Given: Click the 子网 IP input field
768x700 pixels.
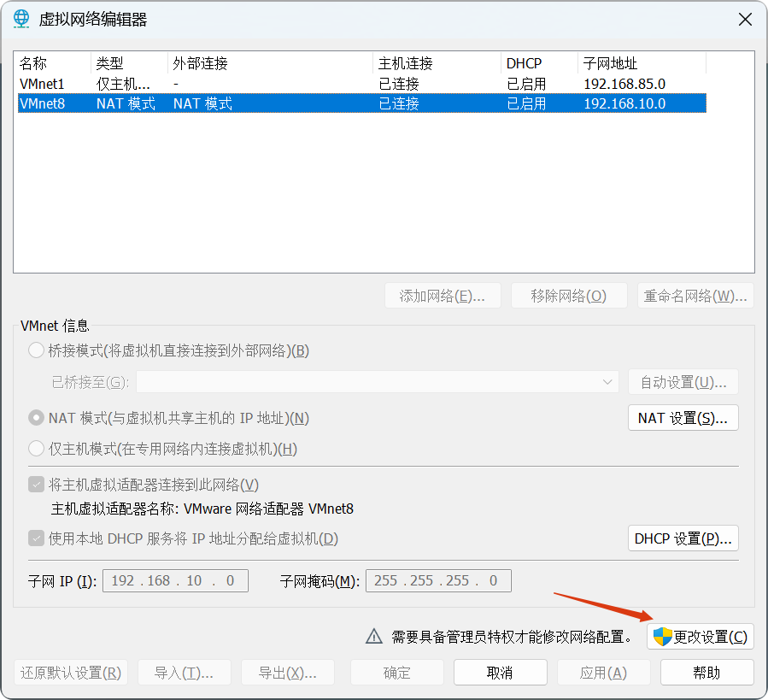Looking at the screenshot, I should pos(175,580).
